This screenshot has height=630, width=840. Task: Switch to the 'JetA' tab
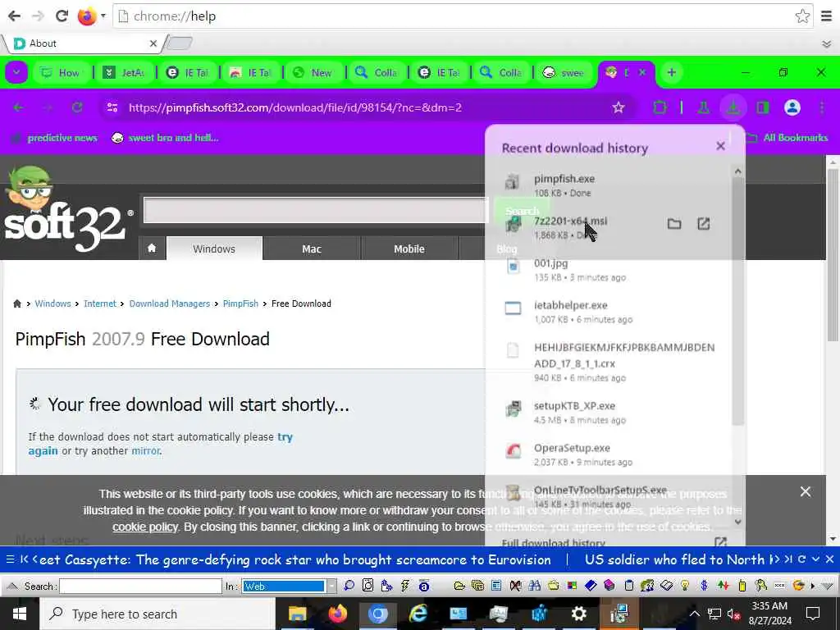pyautogui.click(x=124, y=72)
